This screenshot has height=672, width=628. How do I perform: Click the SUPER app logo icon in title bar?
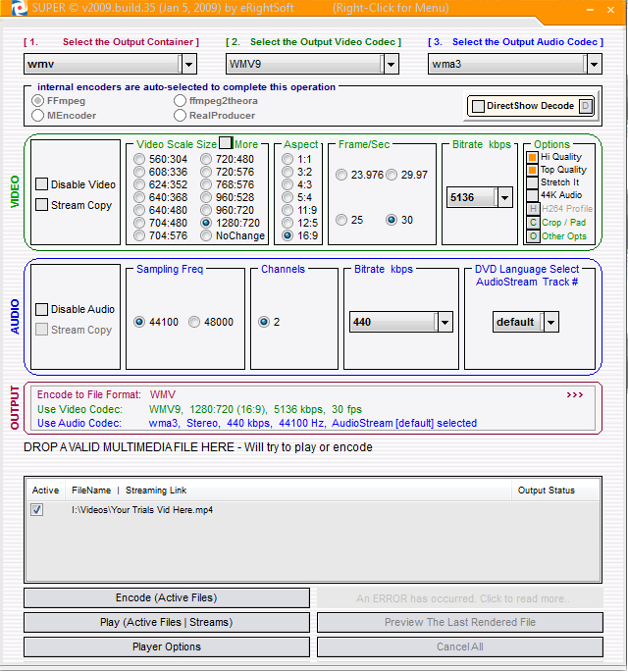tap(19, 8)
